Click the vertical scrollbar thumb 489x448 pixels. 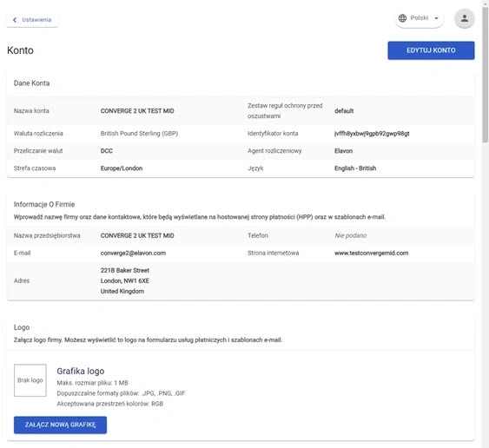click(x=486, y=75)
